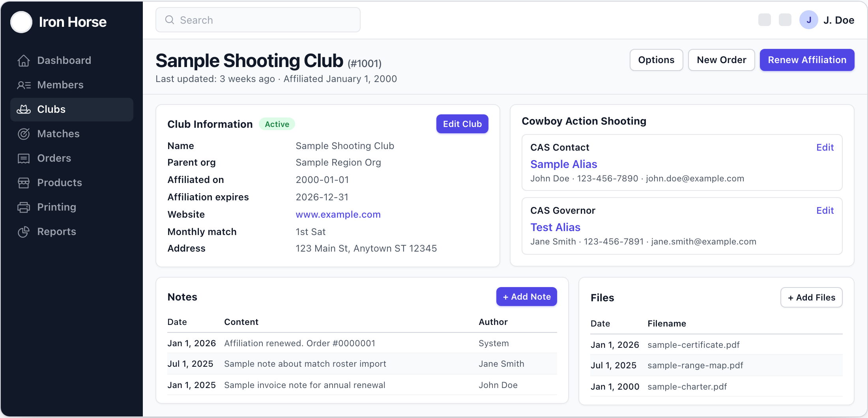Click the Notes table Content column header
Screen dimensions: 868x418
tap(241, 322)
